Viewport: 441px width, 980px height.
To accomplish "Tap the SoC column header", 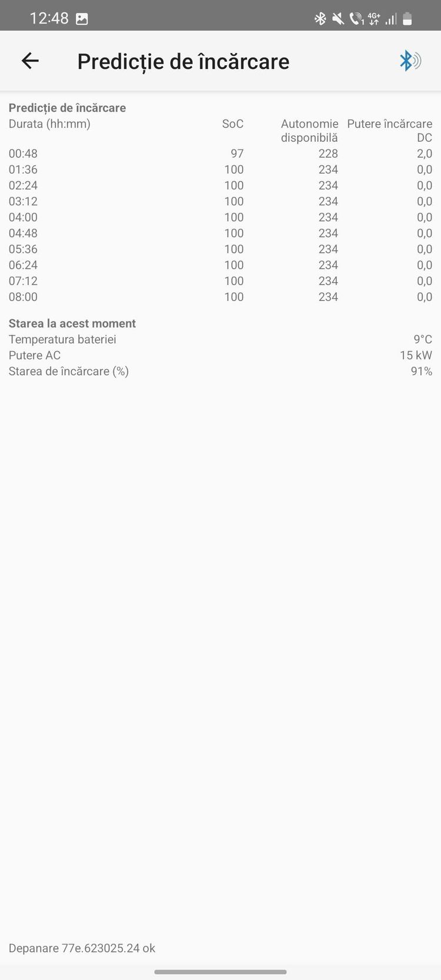I will point(232,124).
